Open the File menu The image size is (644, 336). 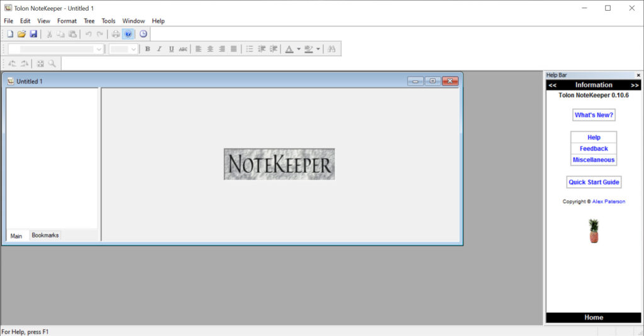[9, 21]
